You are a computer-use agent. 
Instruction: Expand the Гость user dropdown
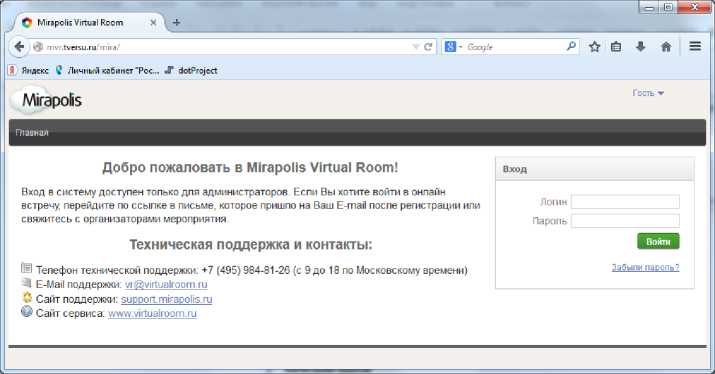(x=648, y=93)
